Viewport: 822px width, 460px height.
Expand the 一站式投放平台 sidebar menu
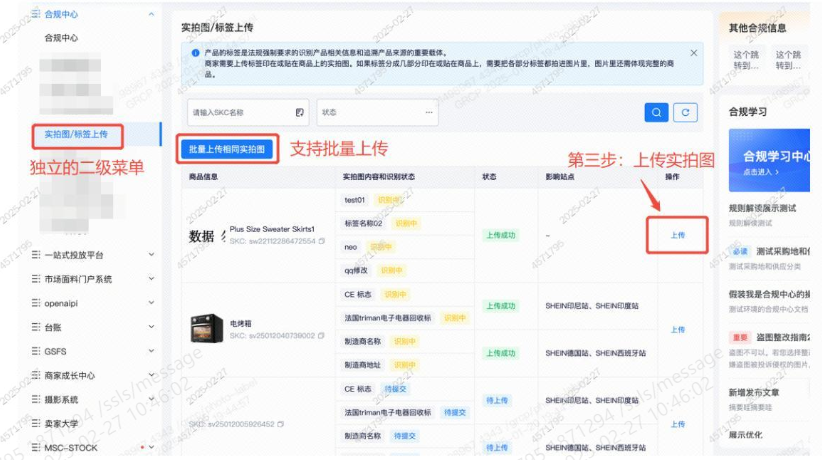[151, 254]
